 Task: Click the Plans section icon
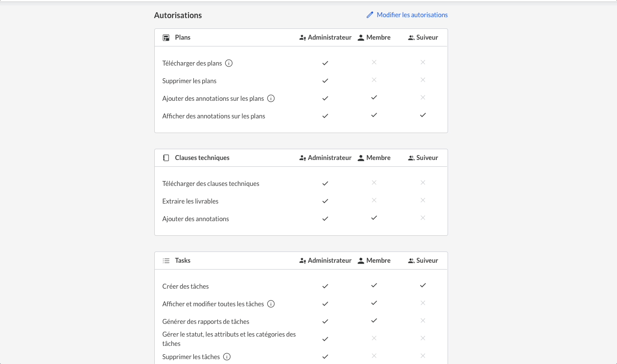click(166, 38)
